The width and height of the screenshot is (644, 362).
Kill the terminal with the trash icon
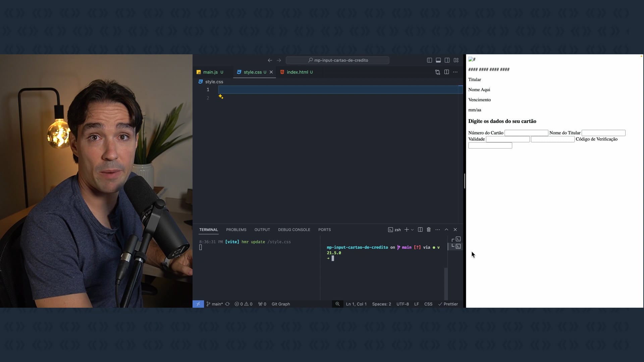429,230
